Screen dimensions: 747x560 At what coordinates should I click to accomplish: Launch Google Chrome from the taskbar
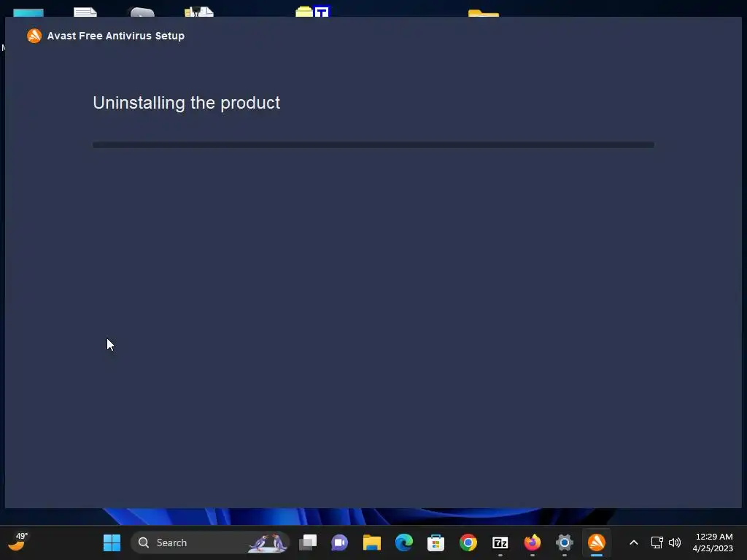(x=468, y=542)
